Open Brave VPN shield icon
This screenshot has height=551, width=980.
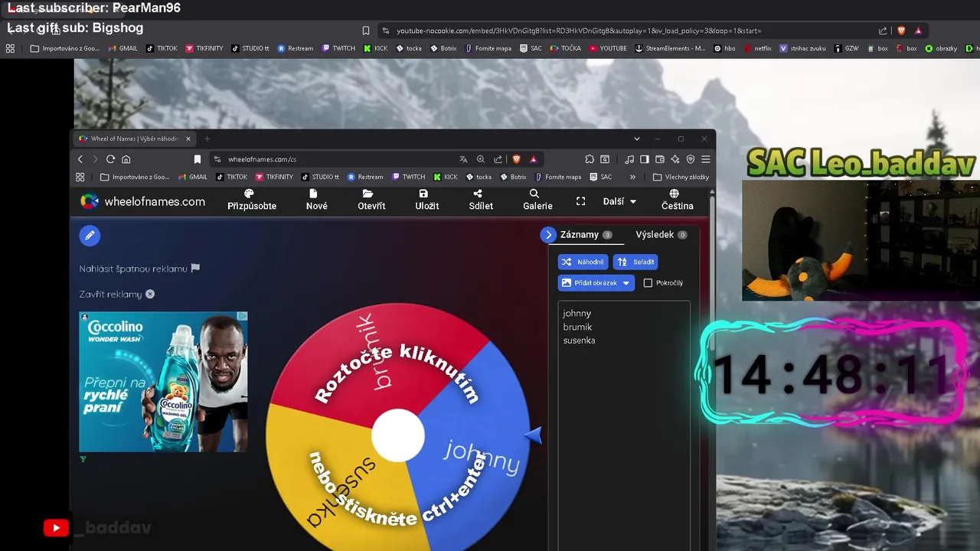click(x=690, y=159)
